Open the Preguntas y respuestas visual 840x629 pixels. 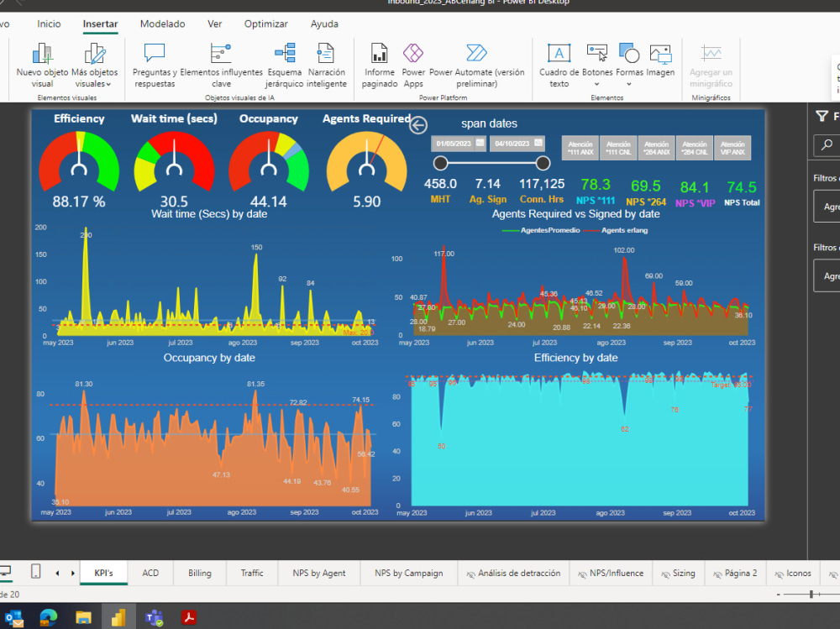click(x=154, y=67)
